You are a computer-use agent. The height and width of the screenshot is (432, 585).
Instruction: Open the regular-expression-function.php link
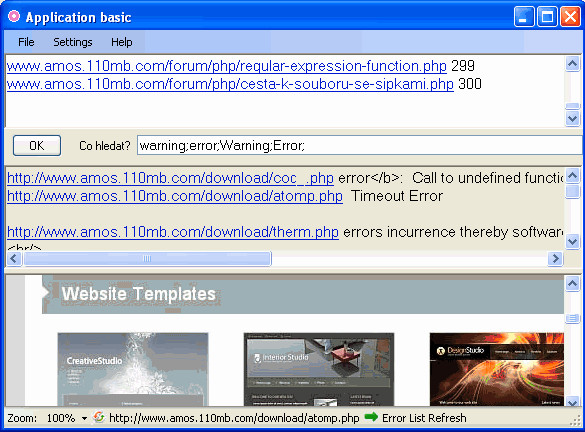[227, 66]
